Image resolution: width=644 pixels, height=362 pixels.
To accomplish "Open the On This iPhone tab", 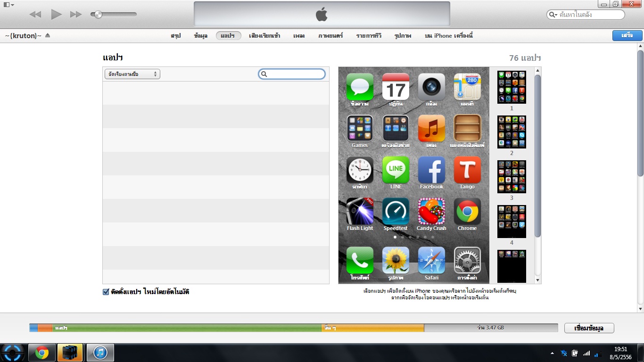I will pyautogui.click(x=448, y=36).
